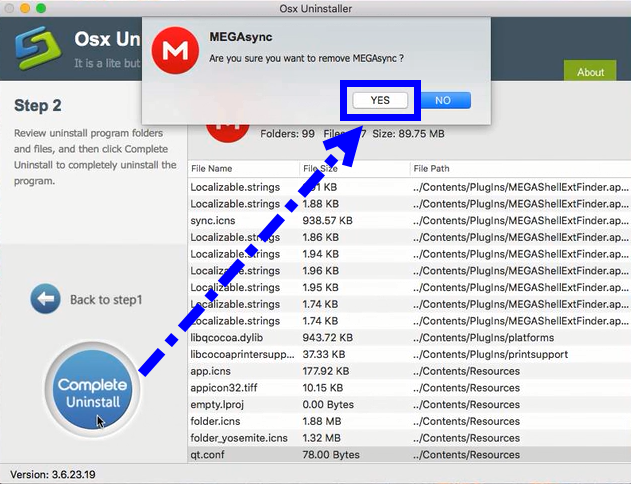Open the About tab
The width and height of the screenshot is (631, 484).
[590, 72]
